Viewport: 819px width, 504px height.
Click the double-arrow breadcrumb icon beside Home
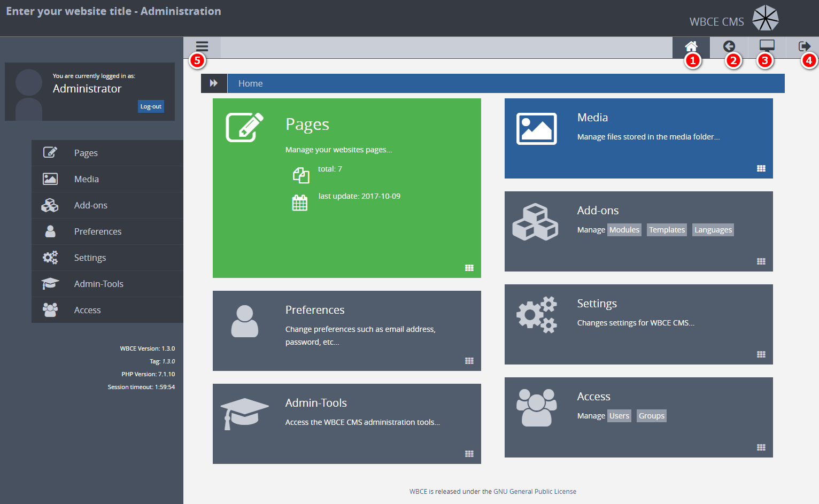pos(214,83)
